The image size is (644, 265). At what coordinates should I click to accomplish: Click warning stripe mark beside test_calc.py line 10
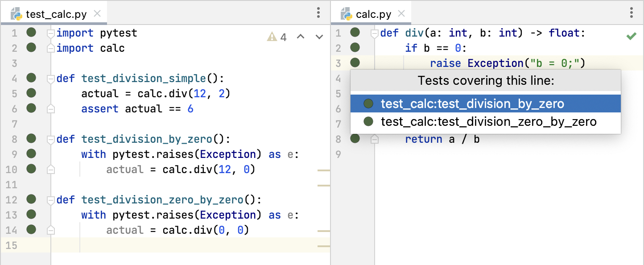pyautogui.click(x=324, y=170)
